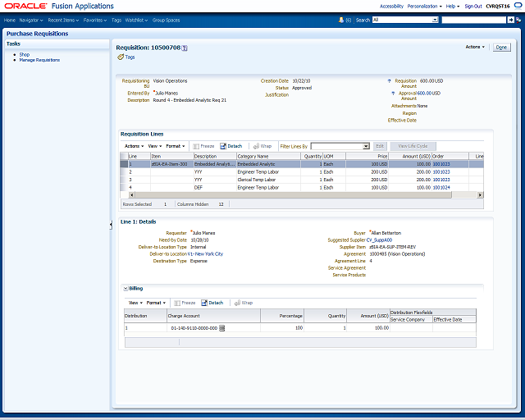
Task: Open deliver-to location V1- New York City link
Action: click(205, 253)
